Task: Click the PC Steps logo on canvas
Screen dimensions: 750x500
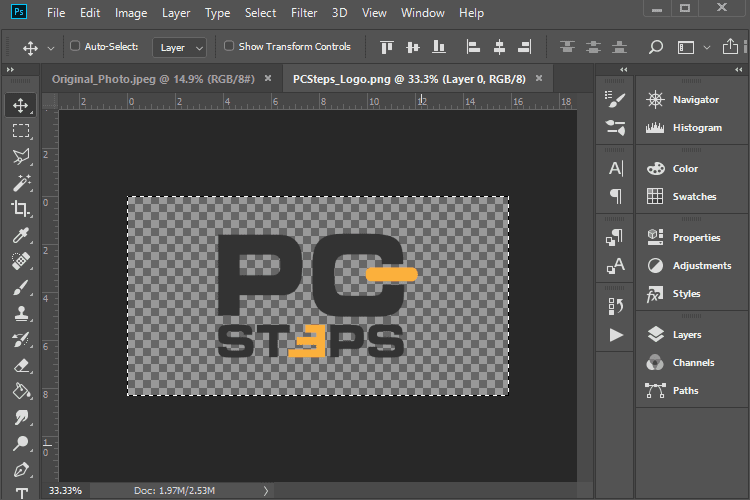Action: click(318, 296)
